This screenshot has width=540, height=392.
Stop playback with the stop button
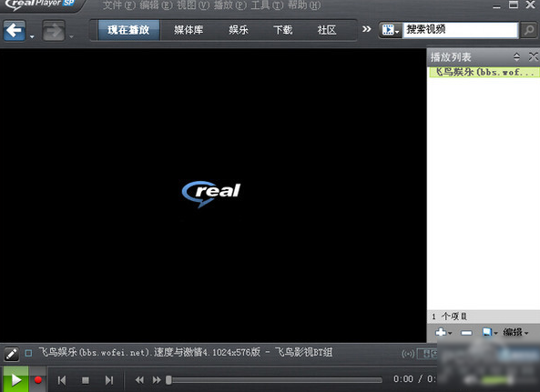[86, 380]
